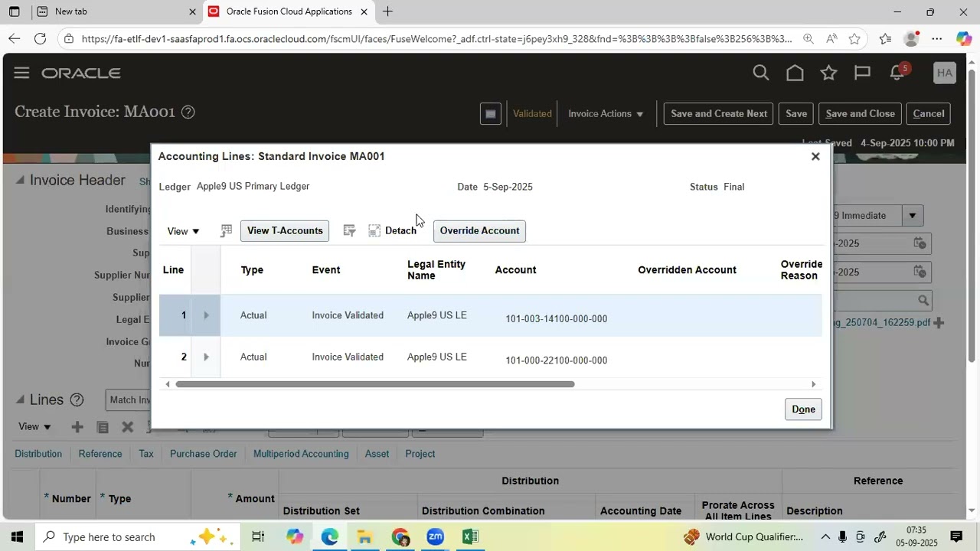Add this page to browser favorites
The width and height of the screenshot is (980, 551).
854,38
